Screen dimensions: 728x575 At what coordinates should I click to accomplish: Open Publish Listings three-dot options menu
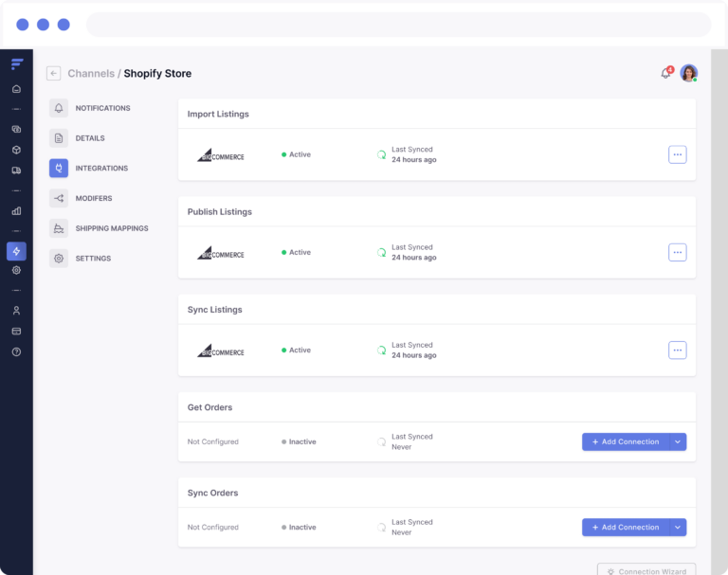(677, 252)
